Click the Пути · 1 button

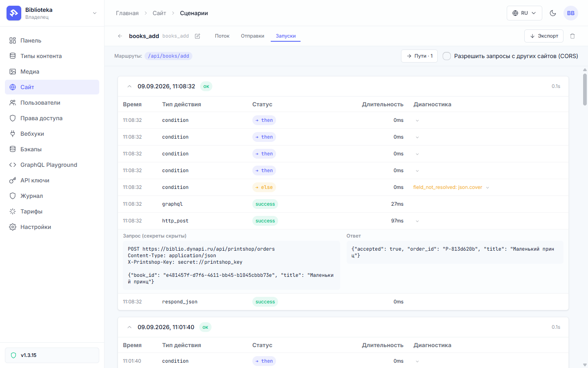pyautogui.click(x=419, y=56)
